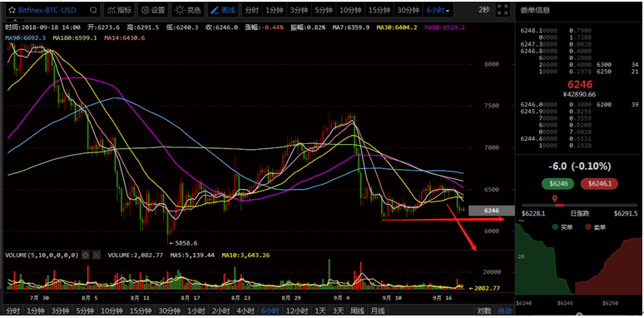
Task: Toggle 画线 drawing mode
Action: pyautogui.click(x=224, y=10)
